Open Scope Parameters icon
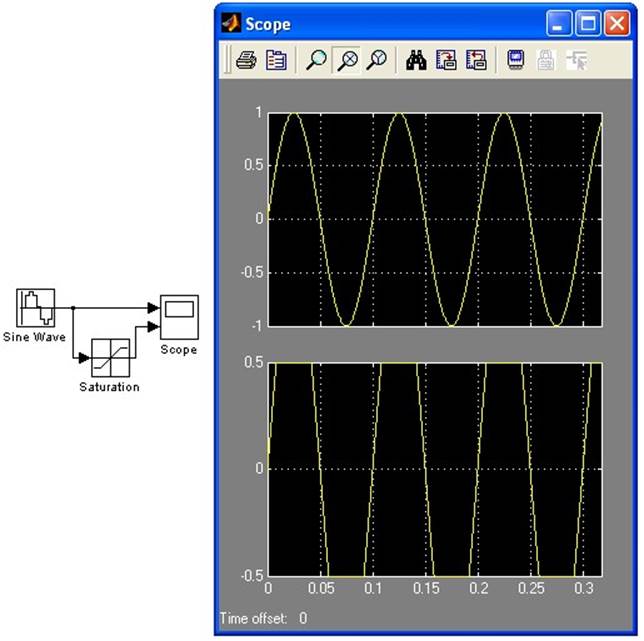Screen dimensions: 644x641 pyautogui.click(x=276, y=60)
